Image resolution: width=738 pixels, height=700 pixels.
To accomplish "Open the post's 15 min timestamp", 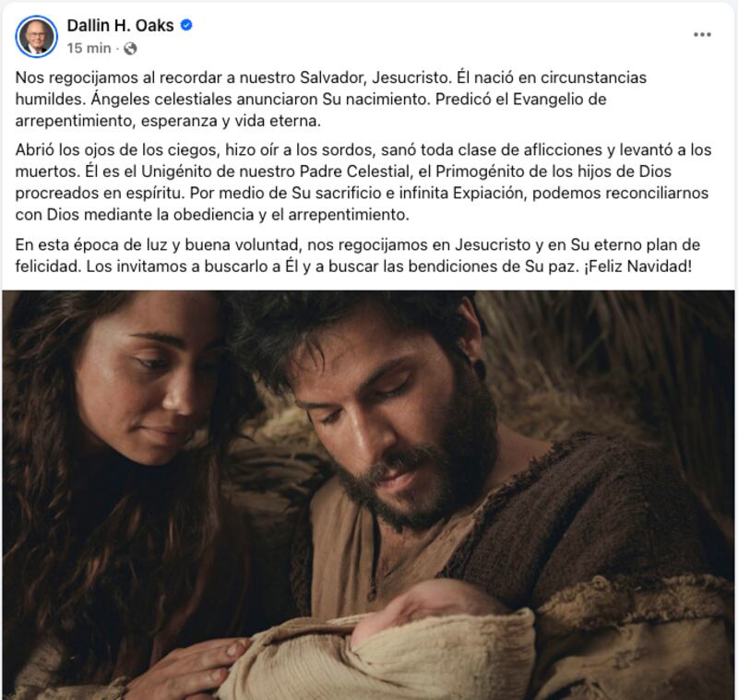I will (89, 48).
